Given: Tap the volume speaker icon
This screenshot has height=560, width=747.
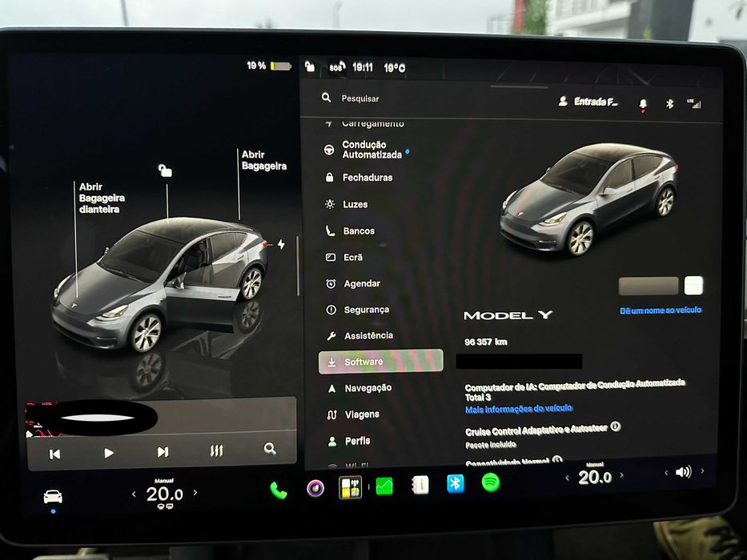Looking at the screenshot, I should click(684, 472).
